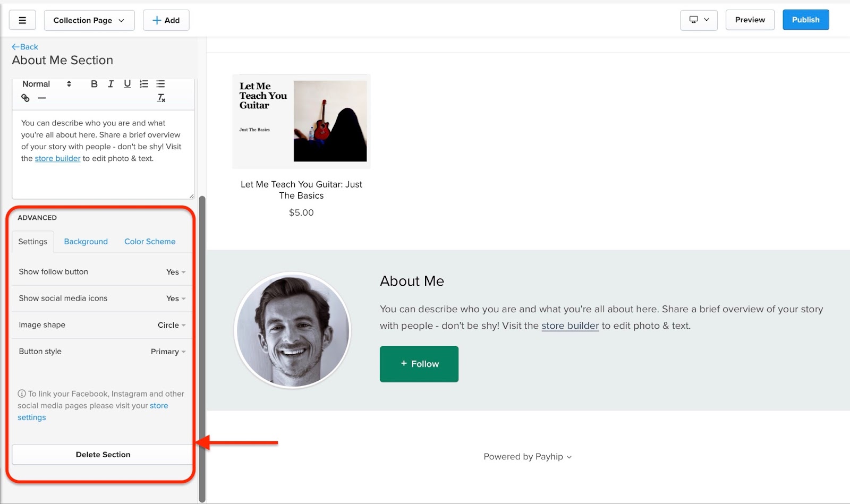Click the info icon beside social media note
The height and width of the screenshot is (504, 850).
point(22,394)
